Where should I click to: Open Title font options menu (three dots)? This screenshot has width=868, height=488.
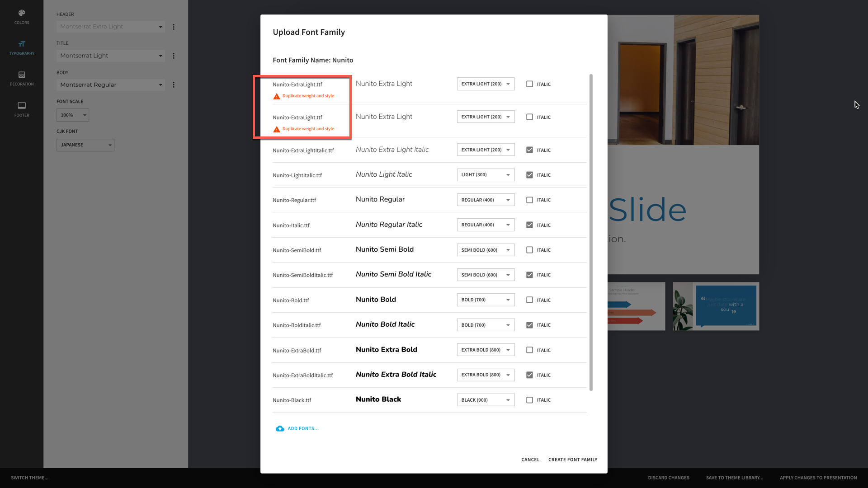(174, 56)
